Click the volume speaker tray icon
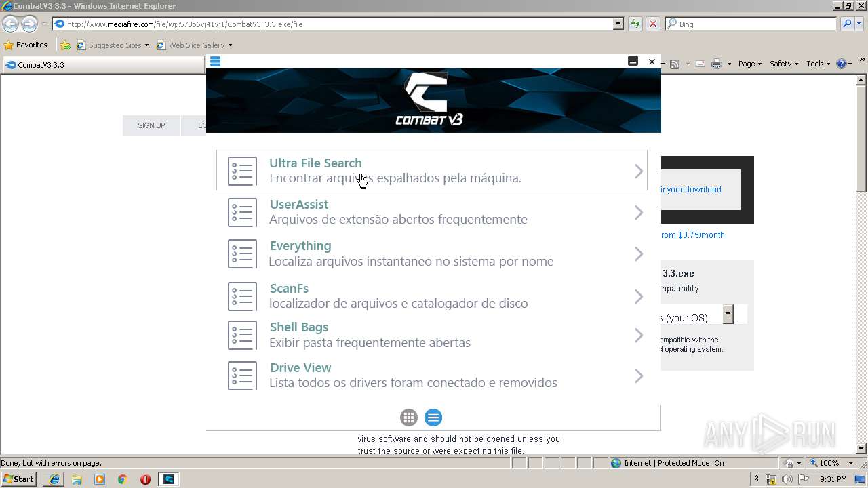The width and height of the screenshot is (868, 488). click(x=787, y=479)
